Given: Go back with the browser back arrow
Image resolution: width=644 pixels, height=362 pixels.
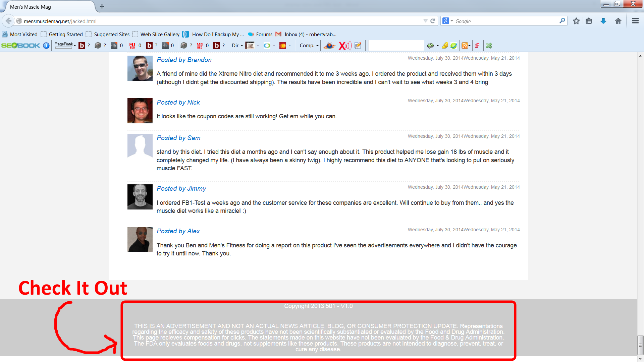Looking at the screenshot, I should click(8, 21).
